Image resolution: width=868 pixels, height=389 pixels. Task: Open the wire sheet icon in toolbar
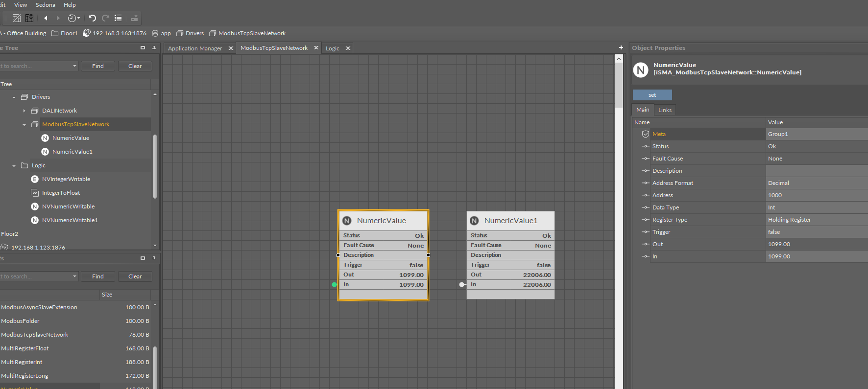17,18
